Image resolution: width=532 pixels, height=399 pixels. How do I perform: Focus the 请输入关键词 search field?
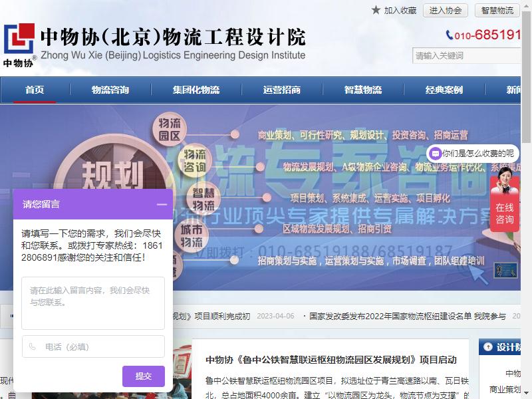pyautogui.click(x=467, y=56)
